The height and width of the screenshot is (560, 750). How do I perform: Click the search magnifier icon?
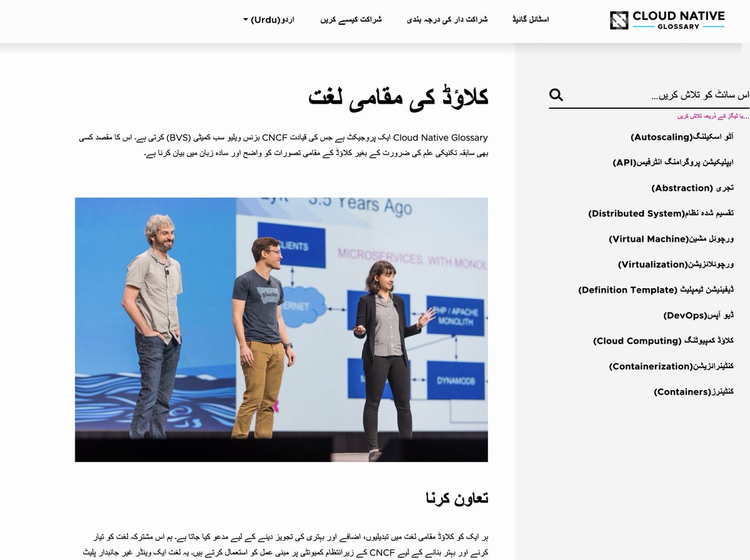[556, 95]
